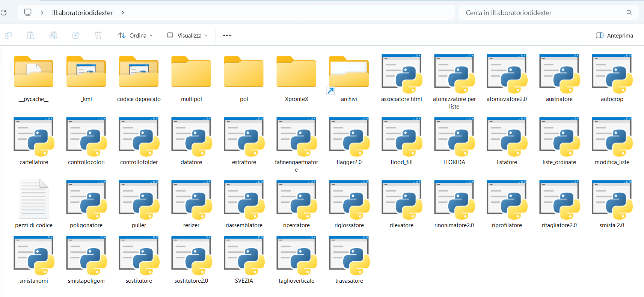
Task: Select the austriatore Python file
Action: click(560, 79)
